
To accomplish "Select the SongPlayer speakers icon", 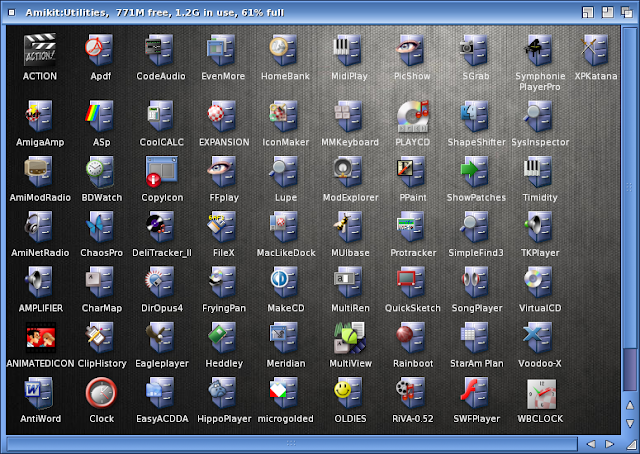I will coord(476,283).
